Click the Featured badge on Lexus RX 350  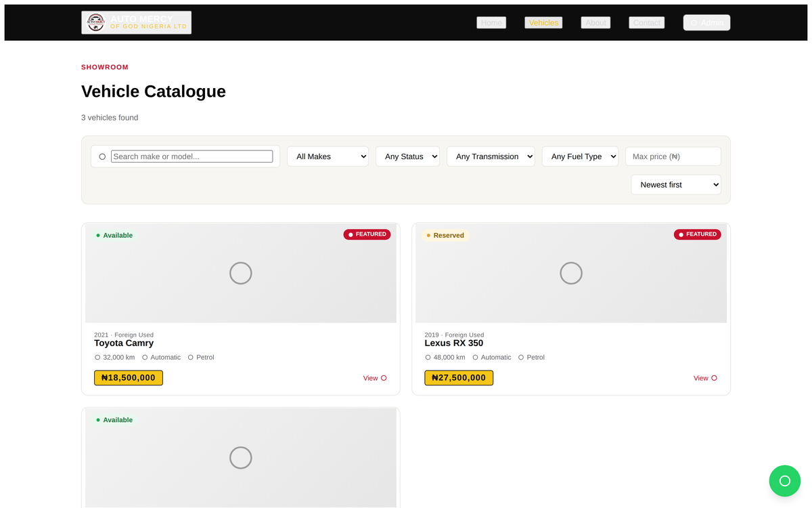pyautogui.click(x=697, y=234)
